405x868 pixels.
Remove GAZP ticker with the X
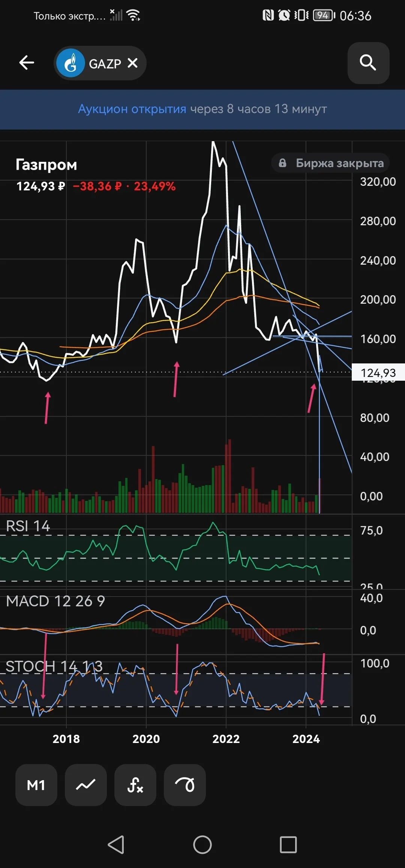coord(132,63)
